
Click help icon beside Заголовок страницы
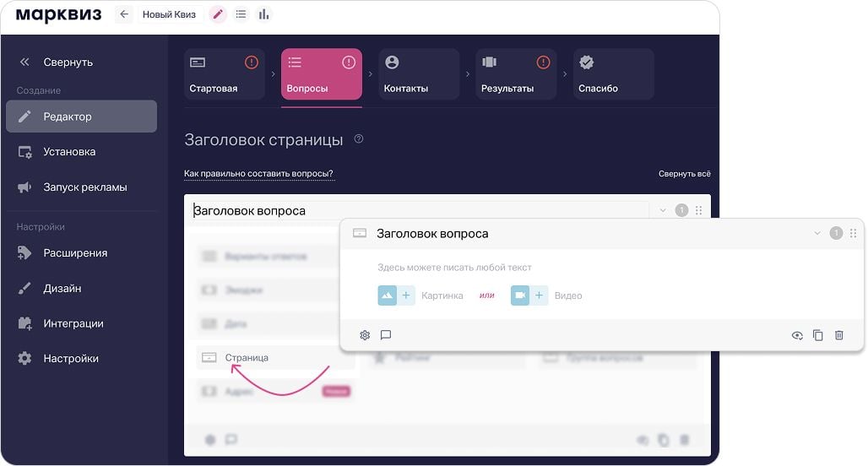pyautogui.click(x=359, y=139)
